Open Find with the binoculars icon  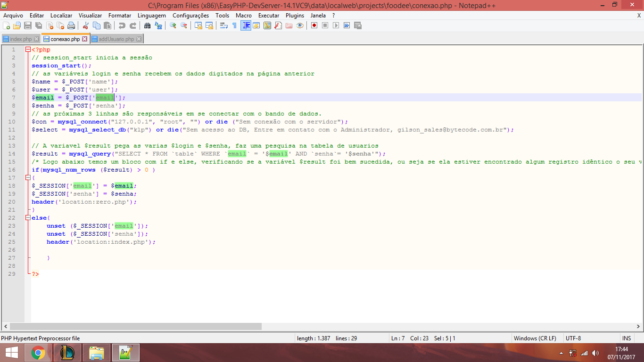148,25
